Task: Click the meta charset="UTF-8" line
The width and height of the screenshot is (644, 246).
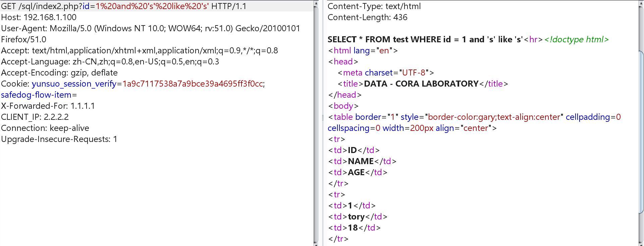Action: pyautogui.click(x=386, y=72)
